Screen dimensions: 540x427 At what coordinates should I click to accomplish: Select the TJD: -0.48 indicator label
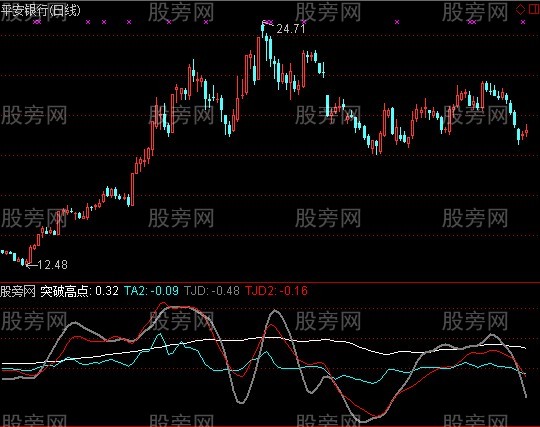pyautogui.click(x=212, y=291)
